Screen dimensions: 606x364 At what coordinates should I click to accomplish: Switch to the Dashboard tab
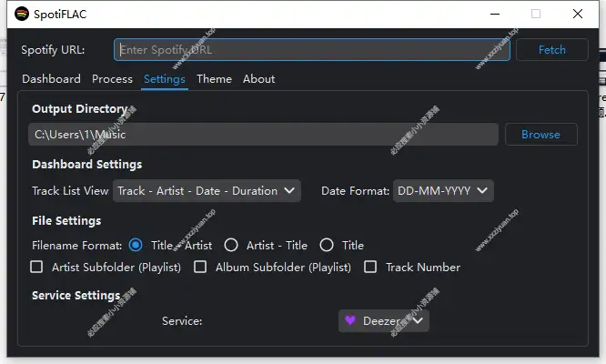51,79
